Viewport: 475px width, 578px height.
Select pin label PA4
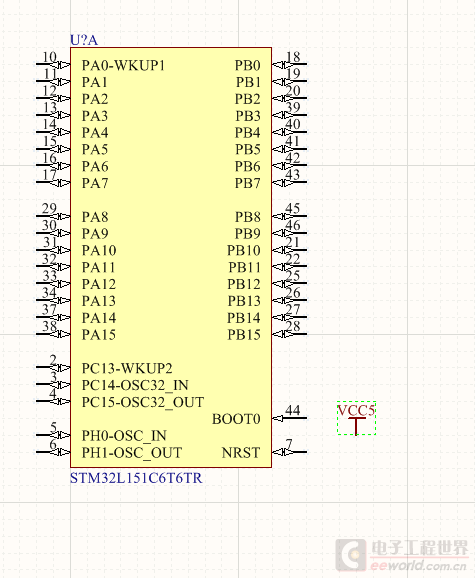95,132
